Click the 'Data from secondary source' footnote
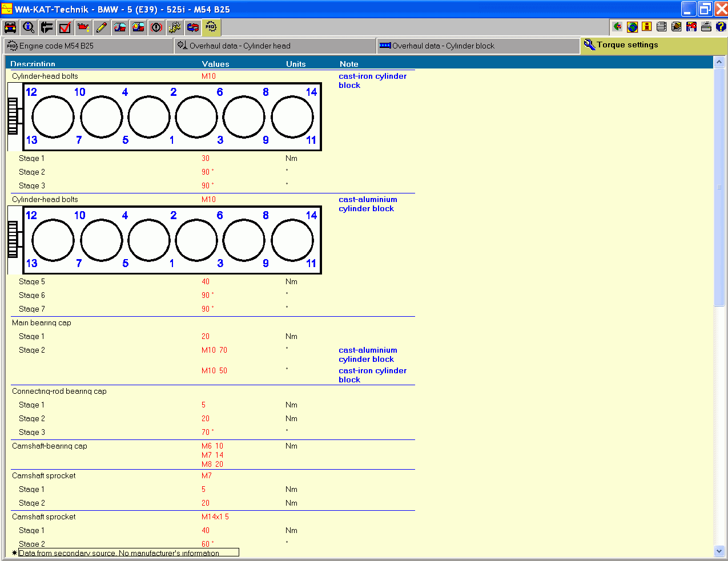 pos(128,553)
